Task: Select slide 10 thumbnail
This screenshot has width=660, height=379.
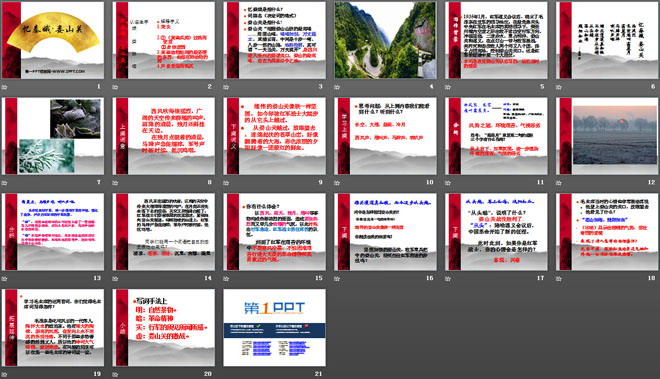Action: coord(385,136)
